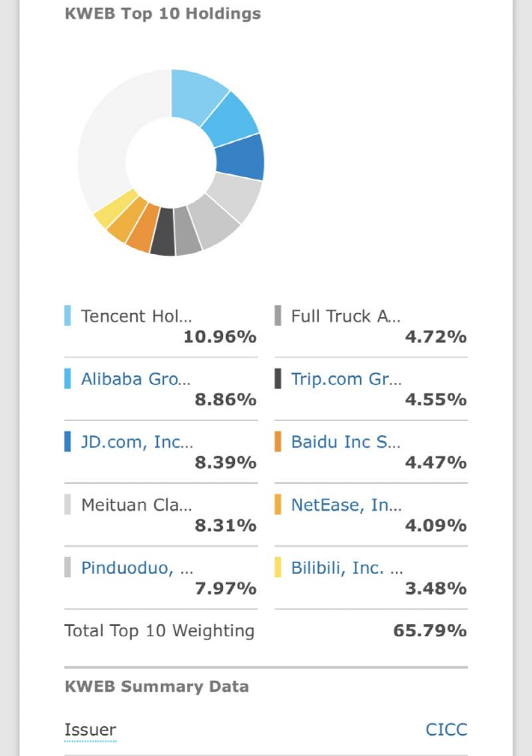The image size is (532, 756).
Task: Open the Alibaba Group holding link
Action: [135, 379]
